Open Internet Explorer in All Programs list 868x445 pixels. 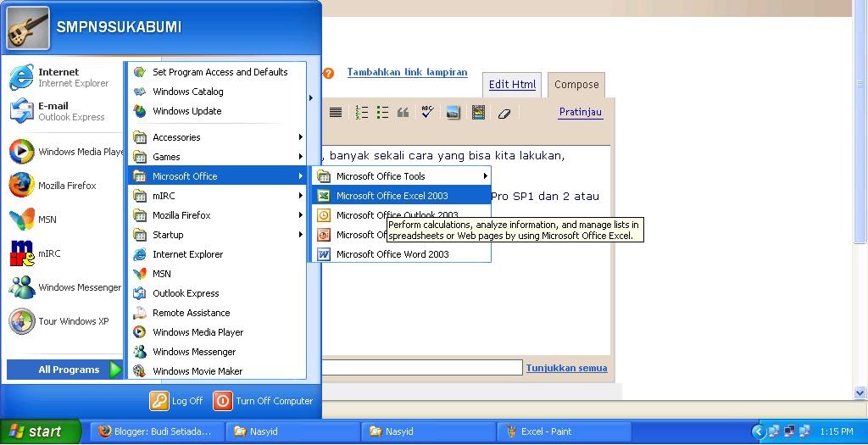[x=217, y=254]
